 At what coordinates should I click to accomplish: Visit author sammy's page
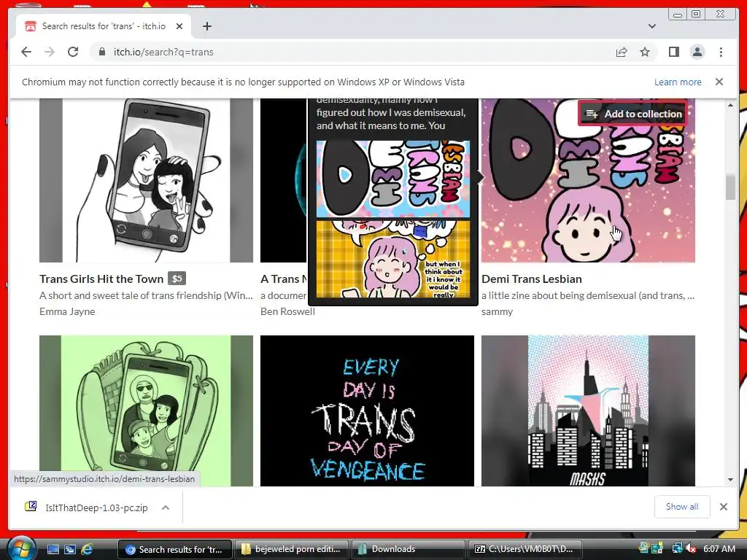[x=497, y=311]
